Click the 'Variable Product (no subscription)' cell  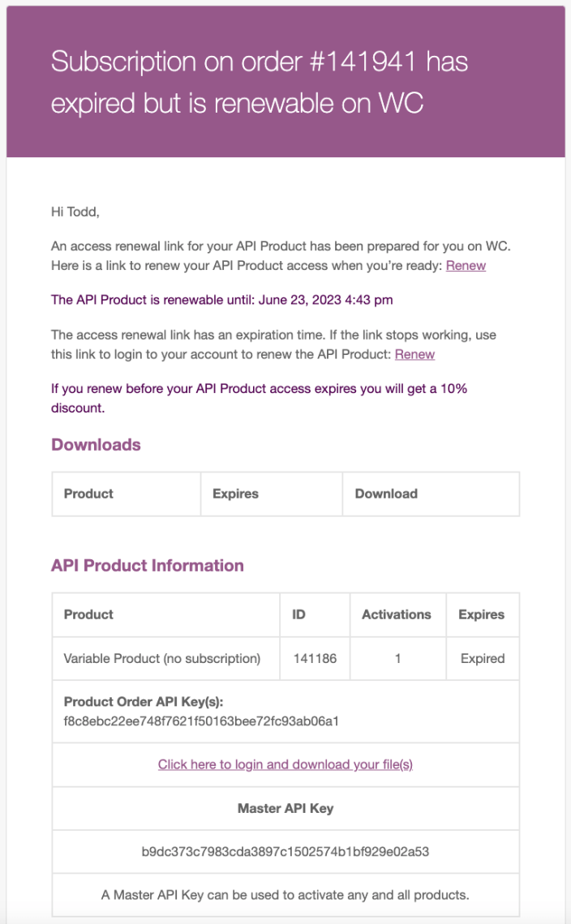[x=165, y=658]
